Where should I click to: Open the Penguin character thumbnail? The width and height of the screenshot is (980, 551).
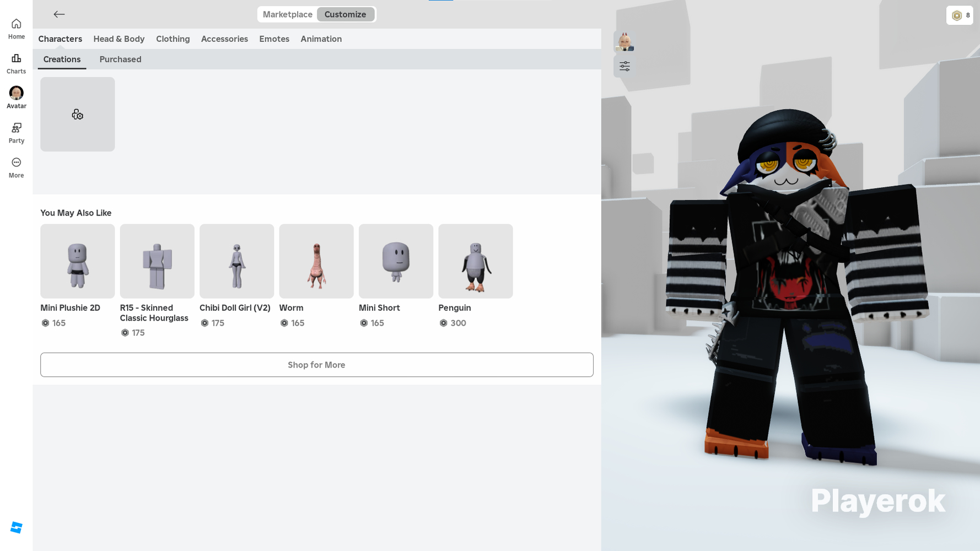click(x=476, y=261)
